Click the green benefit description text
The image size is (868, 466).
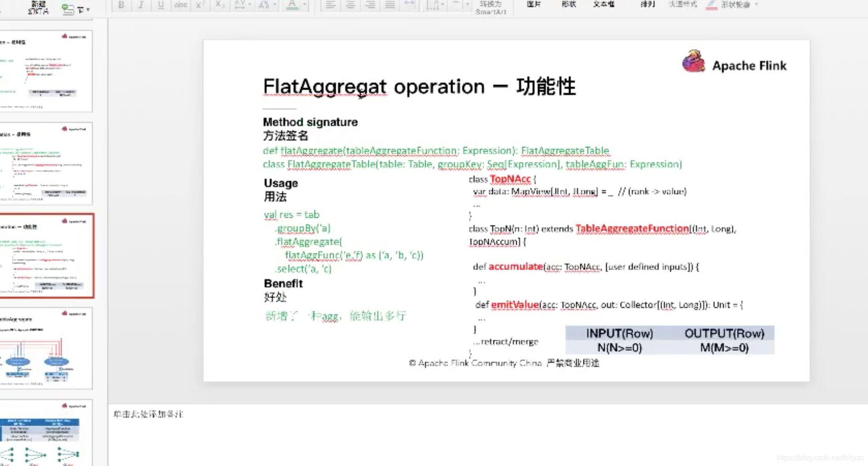[336, 316]
